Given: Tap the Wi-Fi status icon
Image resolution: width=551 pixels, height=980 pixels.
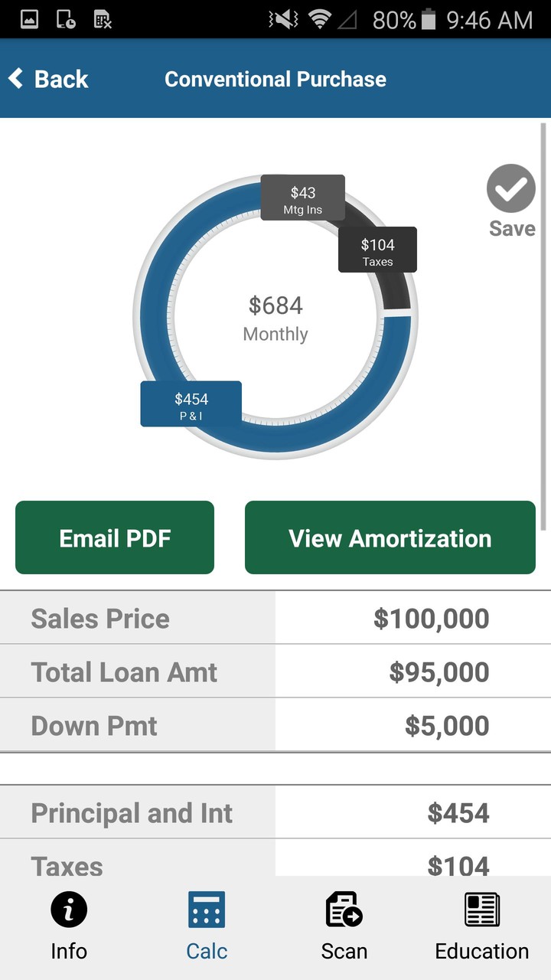Looking at the screenshot, I should click(x=322, y=19).
